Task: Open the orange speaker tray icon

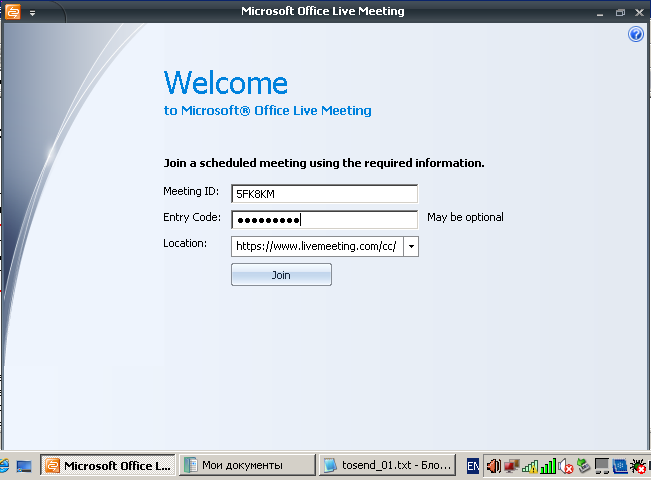Action: 494,466
